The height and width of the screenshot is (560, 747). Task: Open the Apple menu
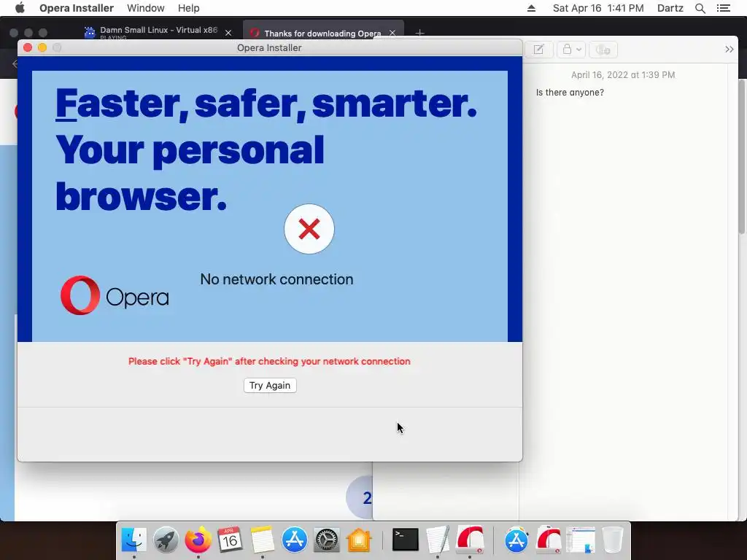20,8
